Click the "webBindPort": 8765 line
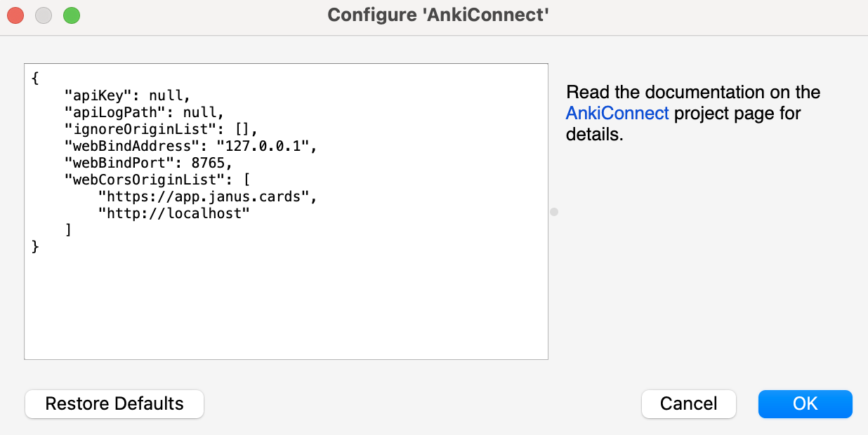Viewport: 868px width, 435px height. (x=148, y=162)
